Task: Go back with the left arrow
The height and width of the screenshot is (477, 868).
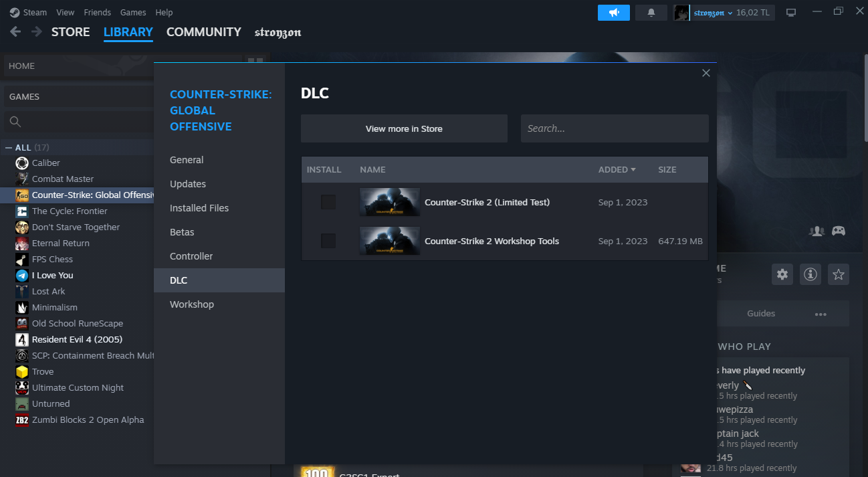Action: pyautogui.click(x=15, y=31)
